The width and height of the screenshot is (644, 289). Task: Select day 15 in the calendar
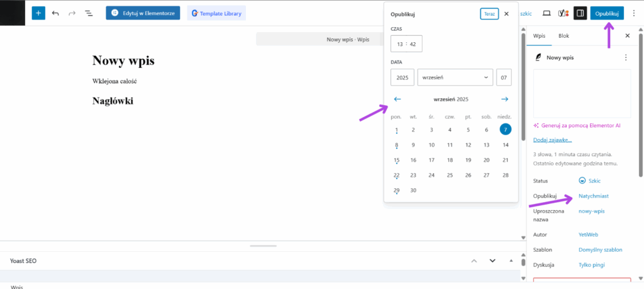coord(396,160)
